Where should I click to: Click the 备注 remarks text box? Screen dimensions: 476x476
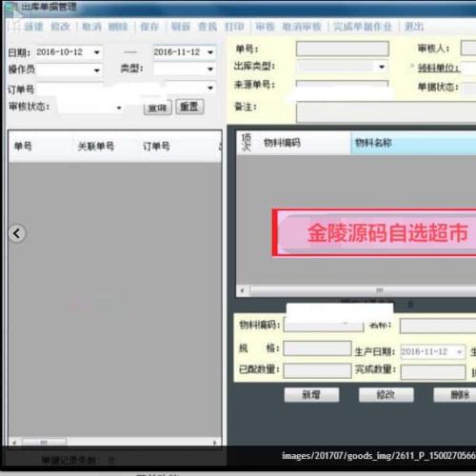click(x=386, y=111)
